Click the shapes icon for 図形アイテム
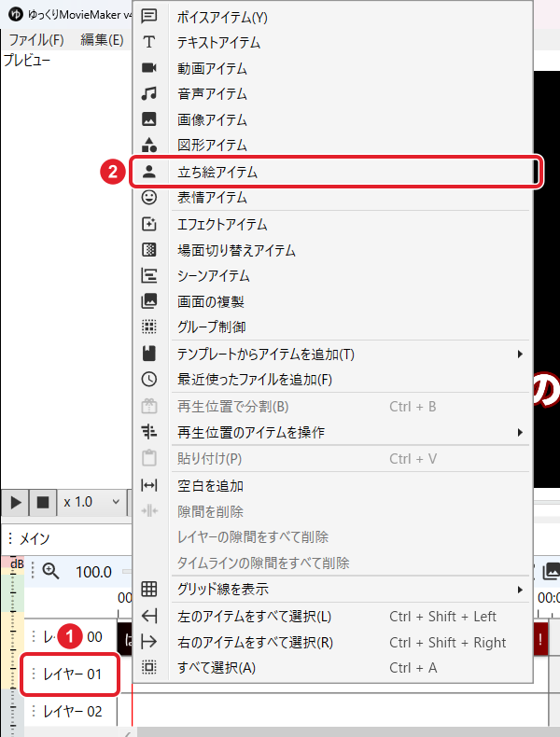 coord(149,145)
